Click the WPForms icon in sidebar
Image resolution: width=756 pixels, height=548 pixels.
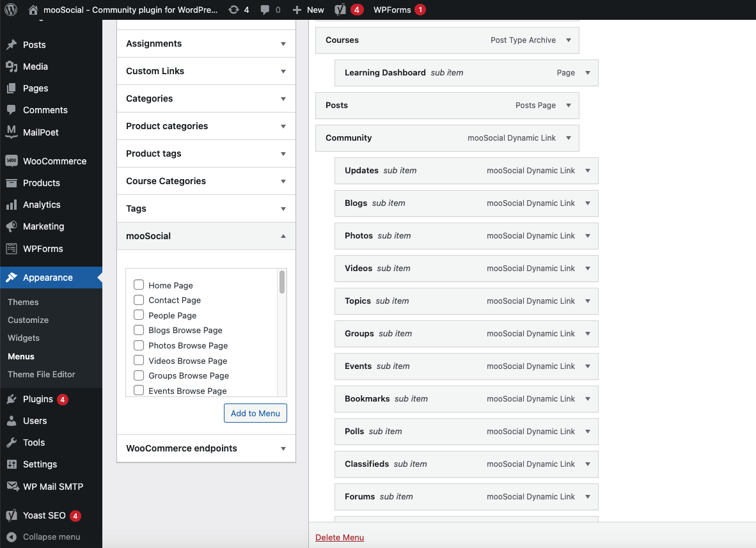12,249
